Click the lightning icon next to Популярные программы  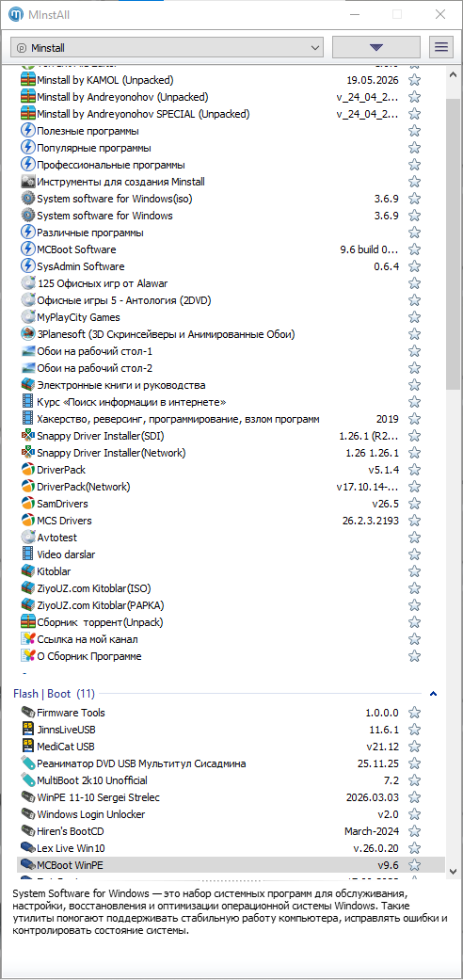[x=28, y=148]
